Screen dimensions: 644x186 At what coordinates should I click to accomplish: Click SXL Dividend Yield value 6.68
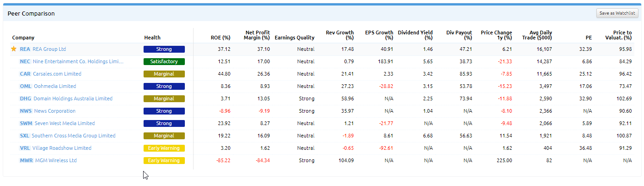point(427,136)
